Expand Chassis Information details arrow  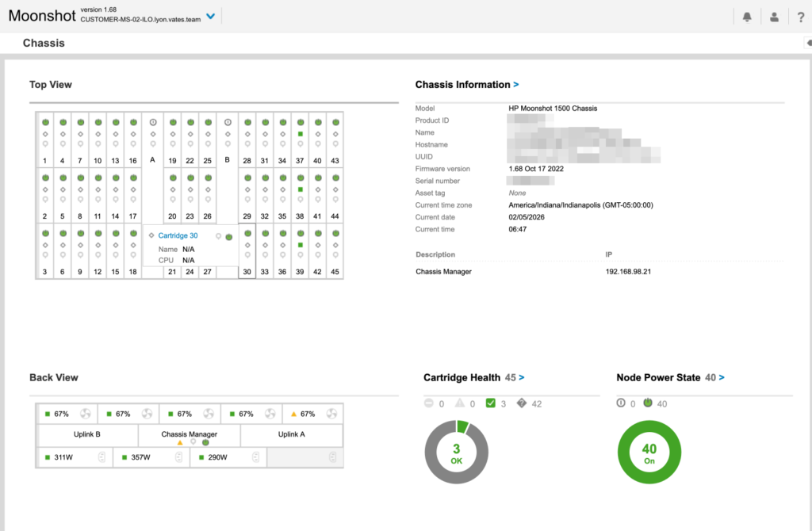[x=516, y=84]
